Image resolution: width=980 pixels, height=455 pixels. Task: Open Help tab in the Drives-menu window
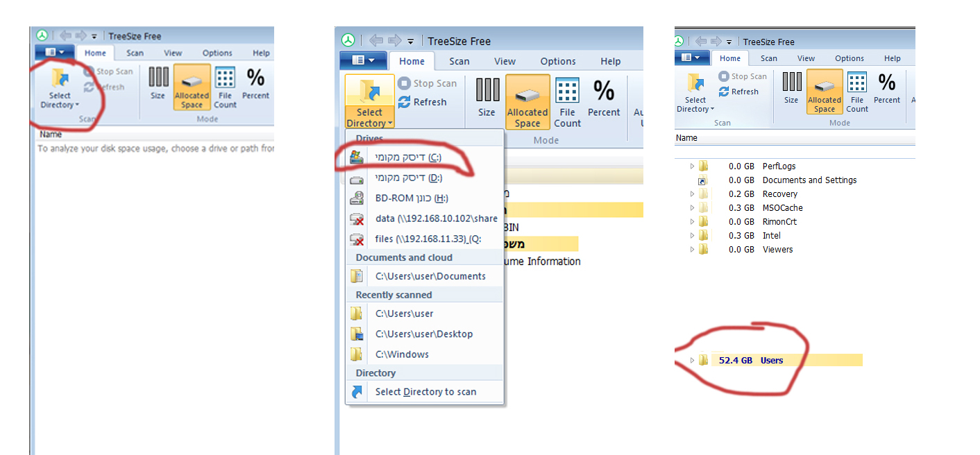[611, 61]
